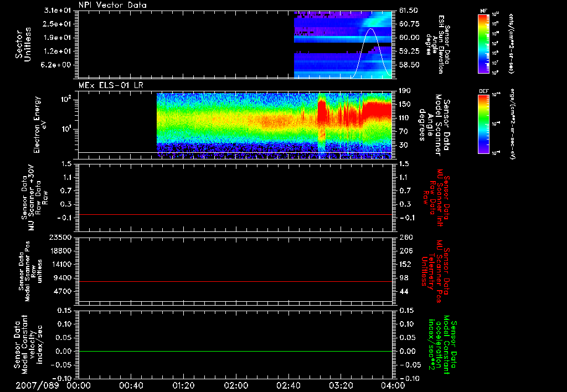
Task: Click the red scanner position telemetry line
Action: 235,281
